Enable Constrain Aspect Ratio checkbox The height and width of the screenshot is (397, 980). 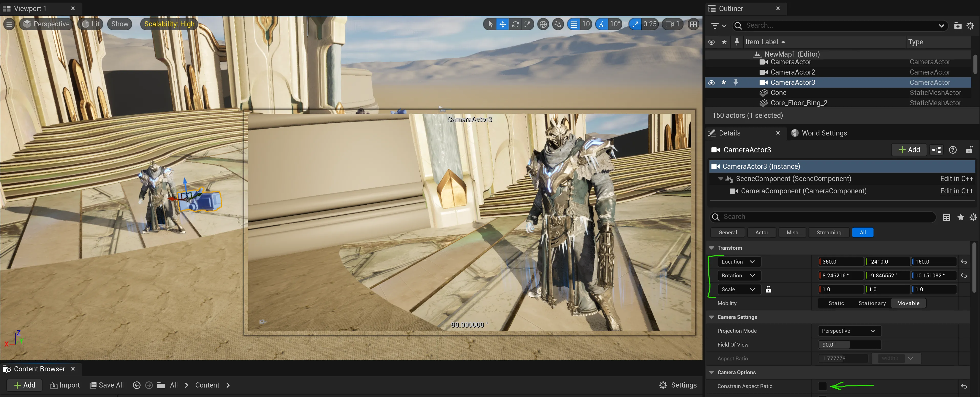click(x=822, y=386)
